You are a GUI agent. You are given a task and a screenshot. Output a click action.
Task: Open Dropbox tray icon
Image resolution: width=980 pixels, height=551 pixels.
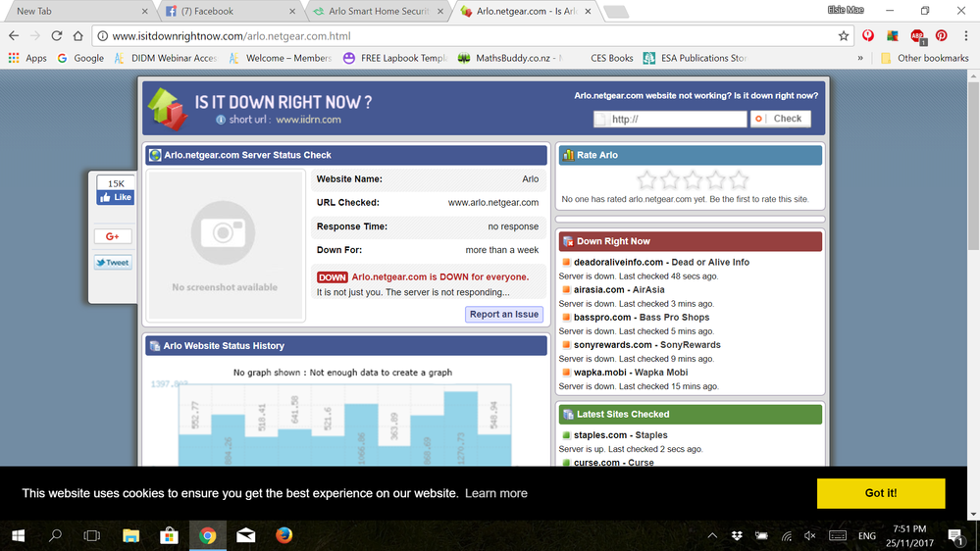pyautogui.click(x=737, y=536)
